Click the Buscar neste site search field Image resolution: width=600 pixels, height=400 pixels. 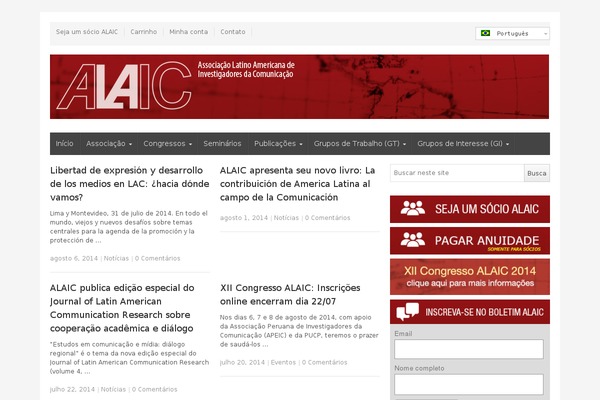click(457, 173)
